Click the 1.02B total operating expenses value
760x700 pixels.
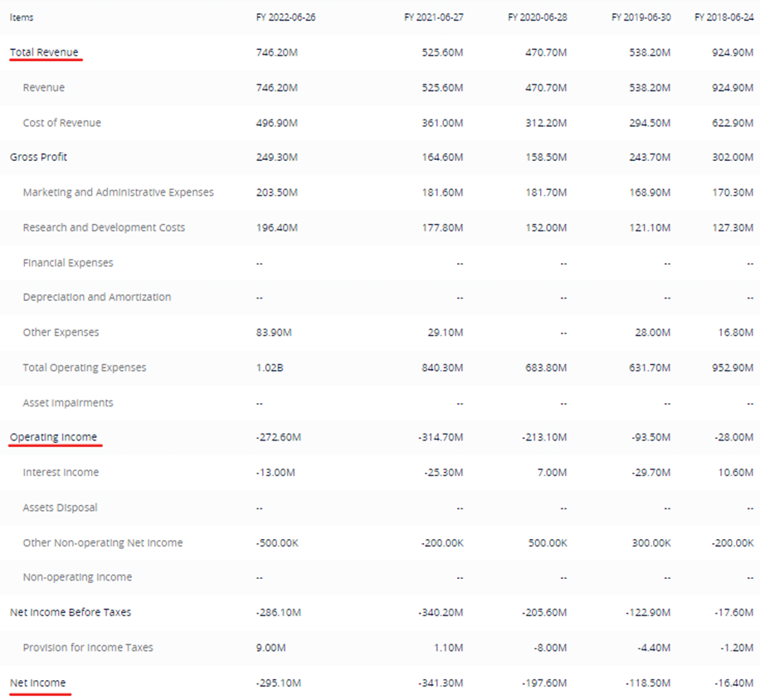pos(270,367)
